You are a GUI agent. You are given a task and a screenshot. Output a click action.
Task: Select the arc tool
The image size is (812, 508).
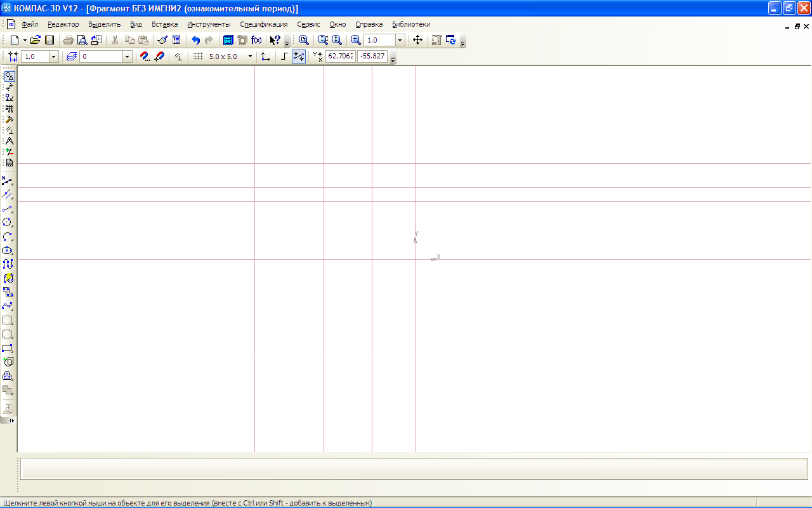(8, 236)
